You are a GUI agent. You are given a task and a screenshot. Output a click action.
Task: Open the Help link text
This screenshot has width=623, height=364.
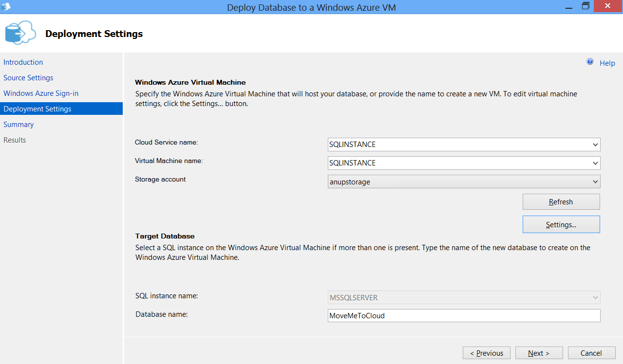click(x=607, y=63)
